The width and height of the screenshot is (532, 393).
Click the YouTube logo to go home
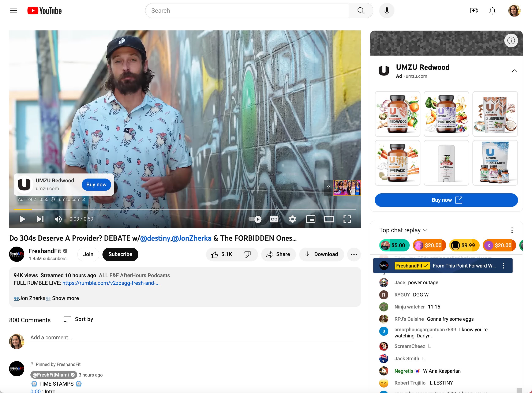[x=44, y=11]
